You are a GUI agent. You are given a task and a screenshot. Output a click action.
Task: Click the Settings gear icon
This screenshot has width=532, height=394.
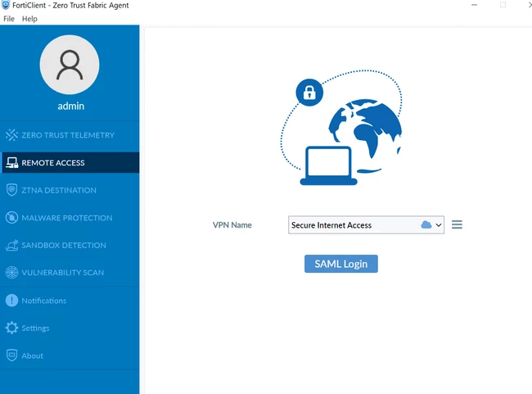click(x=11, y=328)
